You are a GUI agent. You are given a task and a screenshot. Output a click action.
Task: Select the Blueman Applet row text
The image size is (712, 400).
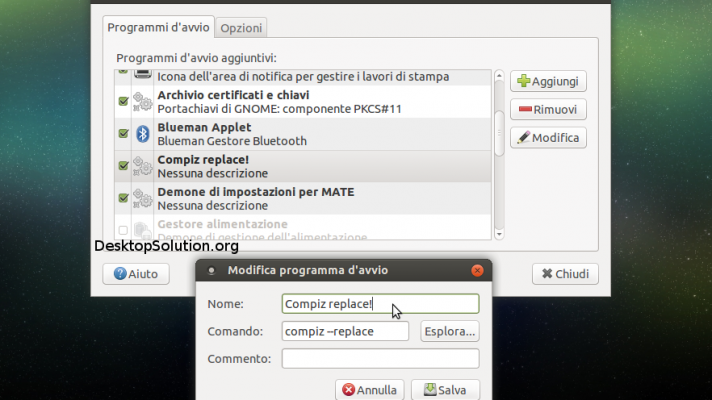tap(232, 134)
